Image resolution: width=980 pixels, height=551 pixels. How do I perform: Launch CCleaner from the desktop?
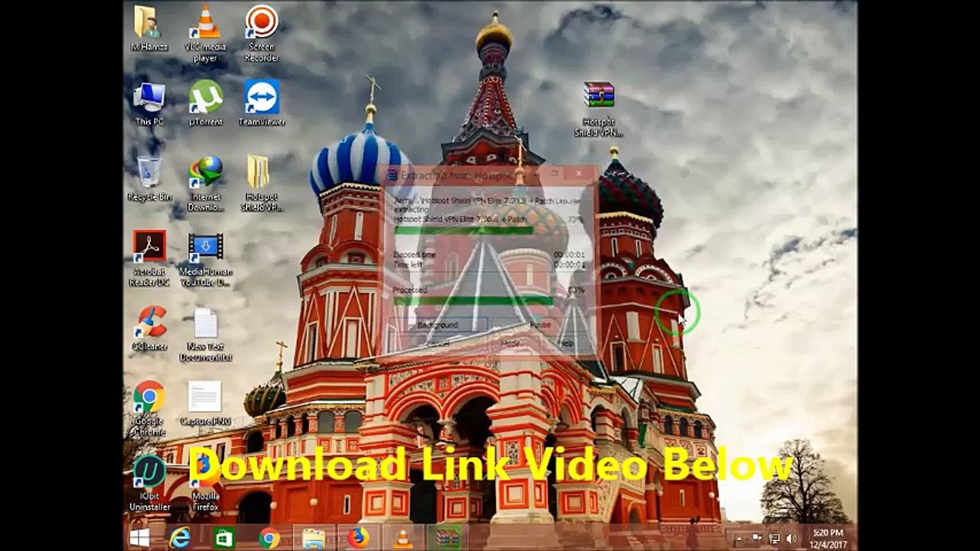pyautogui.click(x=149, y=323)
